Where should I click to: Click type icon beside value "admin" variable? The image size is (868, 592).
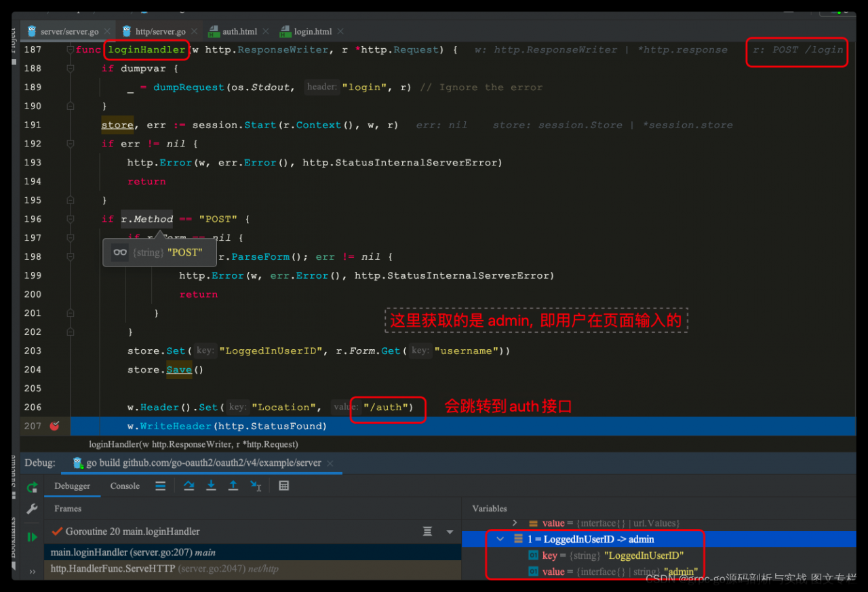tap(534, 572)
